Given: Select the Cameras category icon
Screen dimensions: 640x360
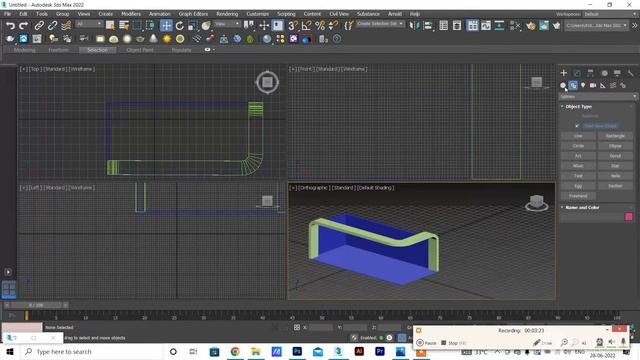Looking at the screenshot, I should 593,85.
